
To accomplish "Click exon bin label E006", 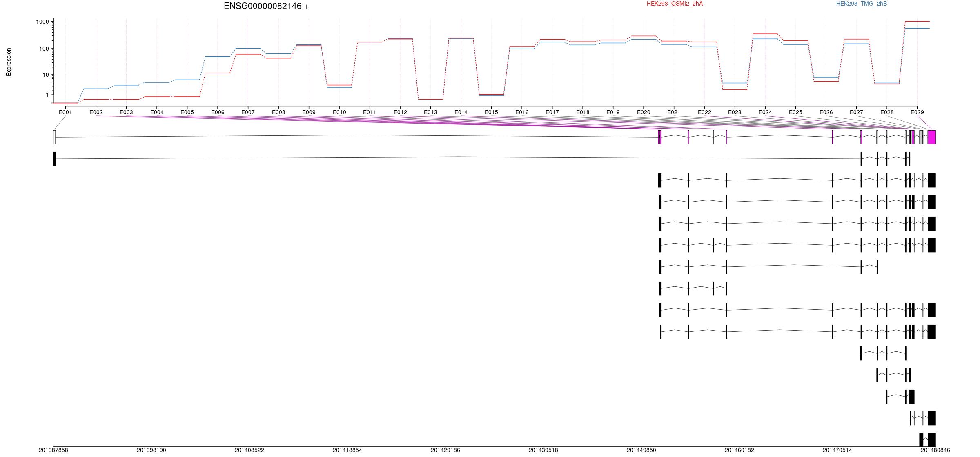I will pos(218,112).
